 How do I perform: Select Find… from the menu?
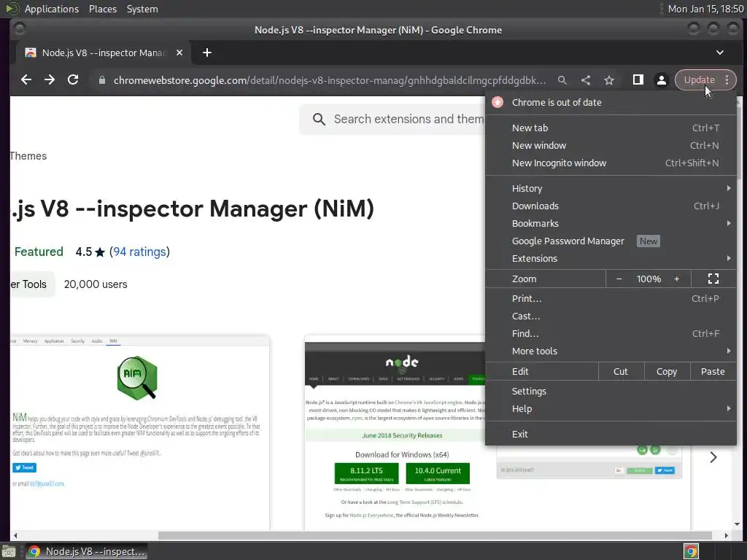tap(611, 334)
